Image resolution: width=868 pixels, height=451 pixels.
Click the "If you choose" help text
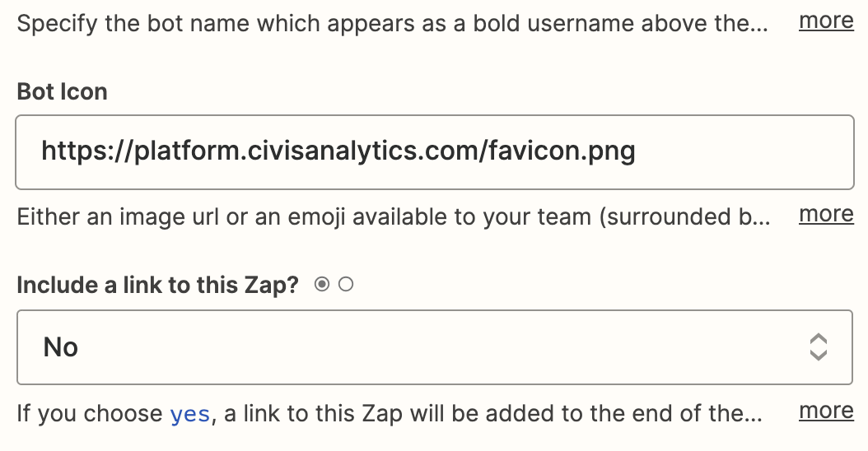pos(390,414)
